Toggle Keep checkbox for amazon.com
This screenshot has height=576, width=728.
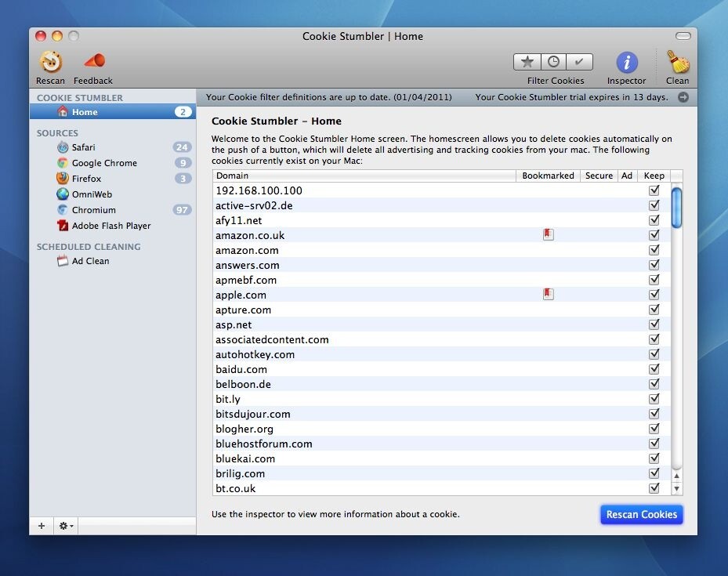tap(654, 250)
